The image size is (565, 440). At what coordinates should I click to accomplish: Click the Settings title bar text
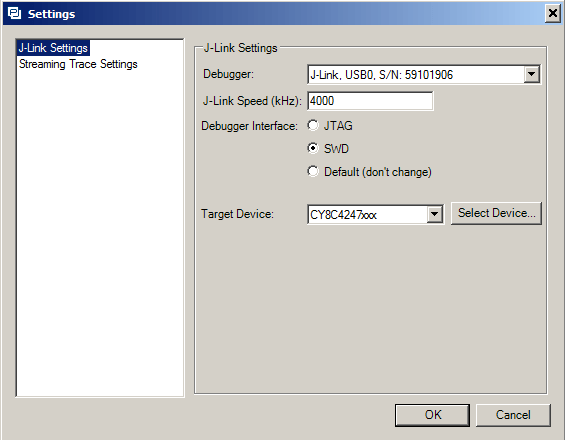pyautogui.click(x=52, y=14)
